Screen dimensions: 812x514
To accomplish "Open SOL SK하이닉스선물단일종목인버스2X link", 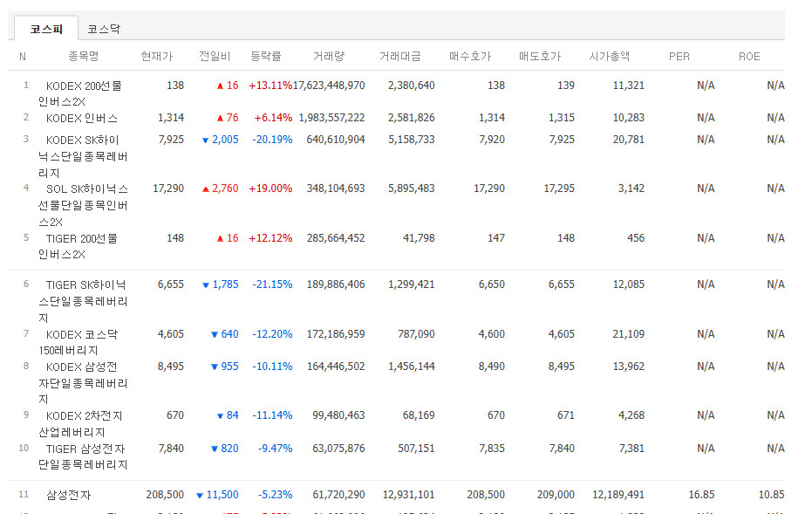I will pos(83,205).
